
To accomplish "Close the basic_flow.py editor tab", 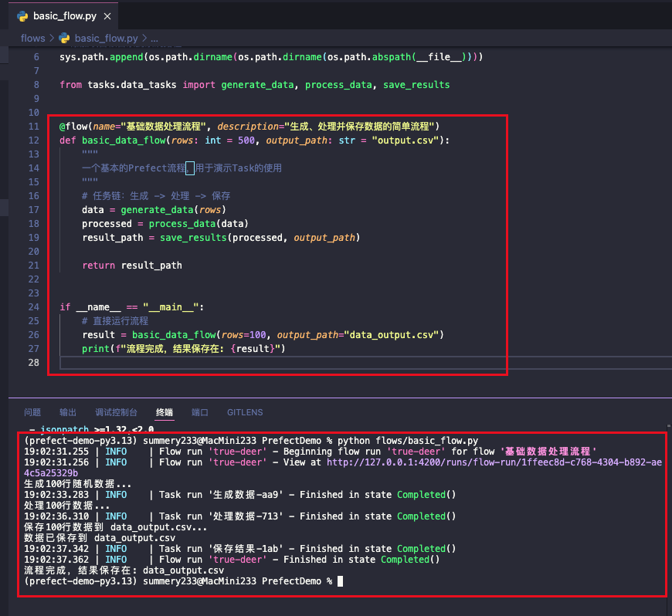I will coord(107,16).
